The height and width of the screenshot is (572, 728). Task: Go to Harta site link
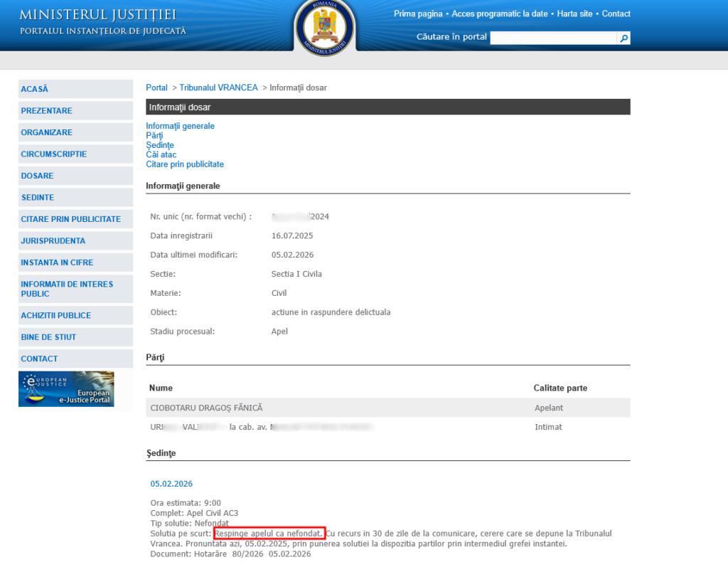(x=576, y=14)
